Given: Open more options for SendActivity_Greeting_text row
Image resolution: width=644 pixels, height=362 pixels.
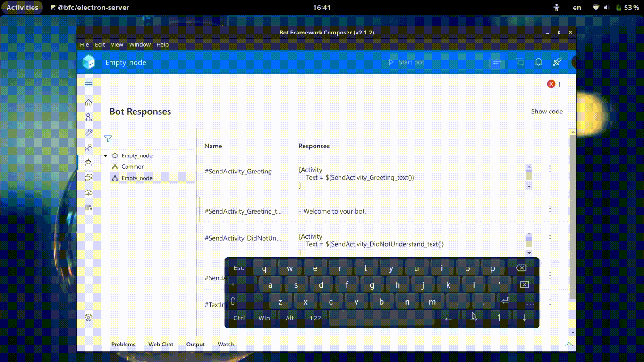Looking at the screenshot, I should click(x=550, y=209).
